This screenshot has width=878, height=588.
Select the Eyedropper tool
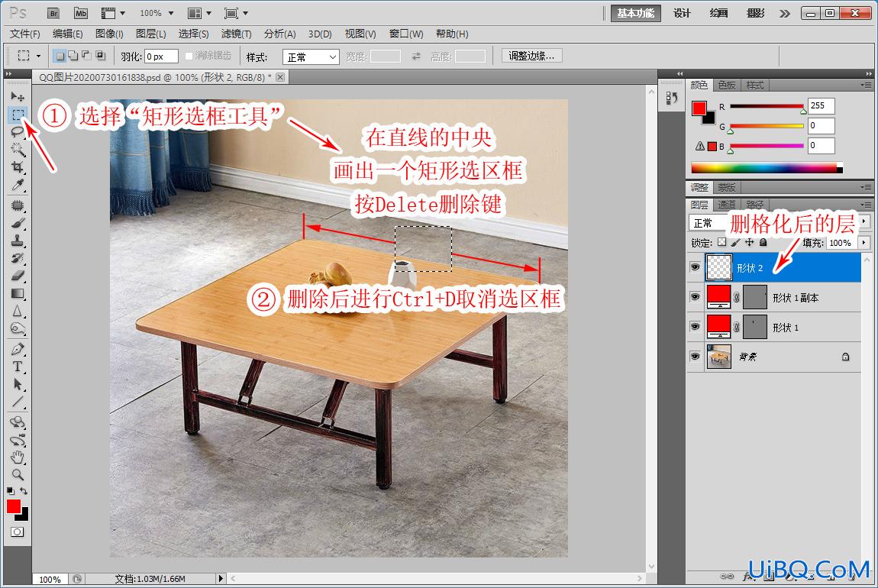point(18,184)
